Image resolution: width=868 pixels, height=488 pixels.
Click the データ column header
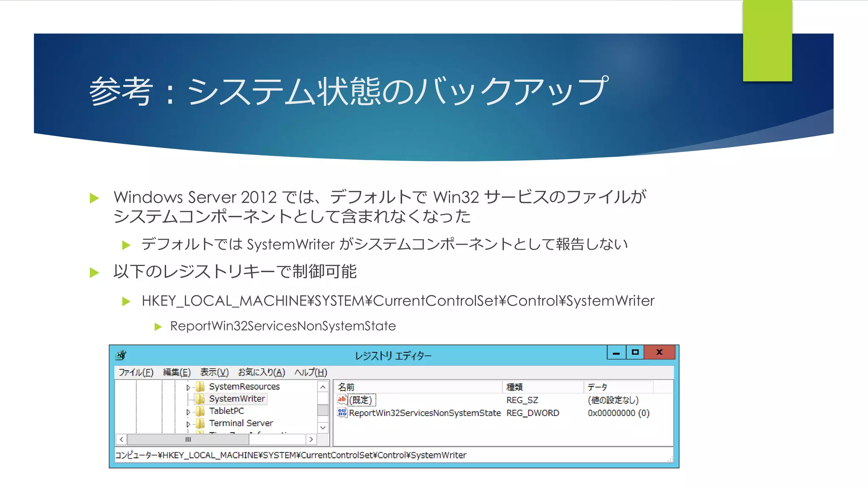[618, 387]
